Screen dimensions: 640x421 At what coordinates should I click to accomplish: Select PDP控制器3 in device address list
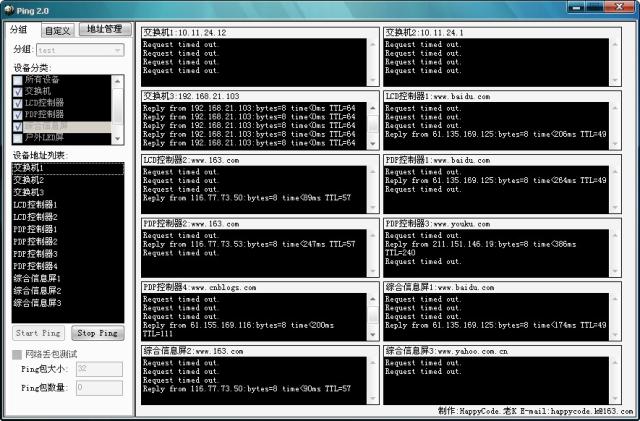coord(68,254)
